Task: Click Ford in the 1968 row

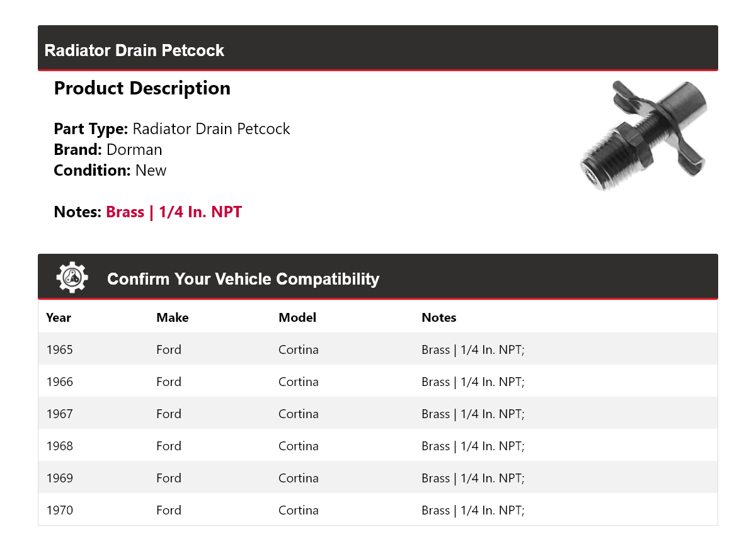Action: click(x=168, y=446)
